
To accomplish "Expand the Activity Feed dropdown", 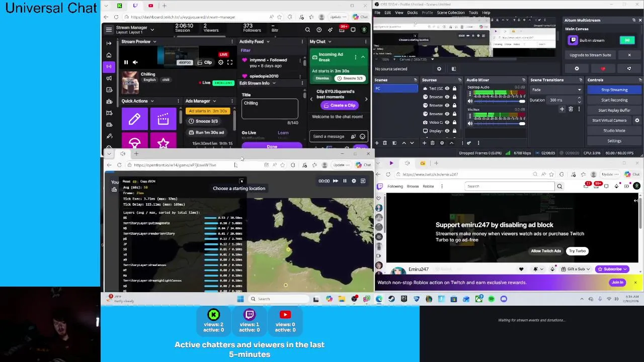I will tap(267, 42).
